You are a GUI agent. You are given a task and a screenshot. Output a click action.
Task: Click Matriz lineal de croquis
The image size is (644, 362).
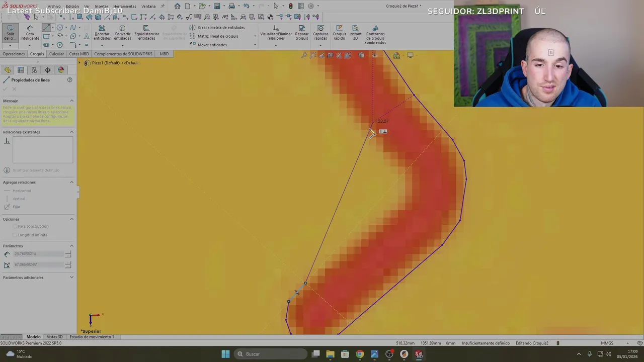coord(214,36)
